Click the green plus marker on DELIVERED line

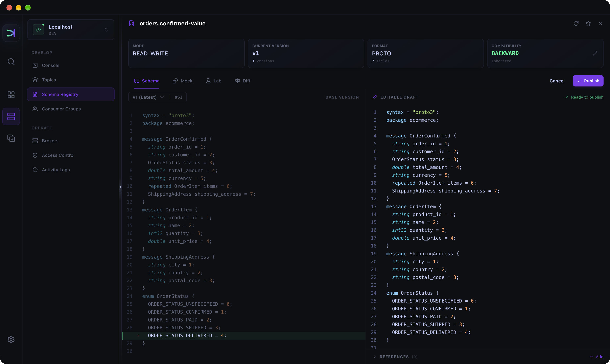(x=138, y=335)
